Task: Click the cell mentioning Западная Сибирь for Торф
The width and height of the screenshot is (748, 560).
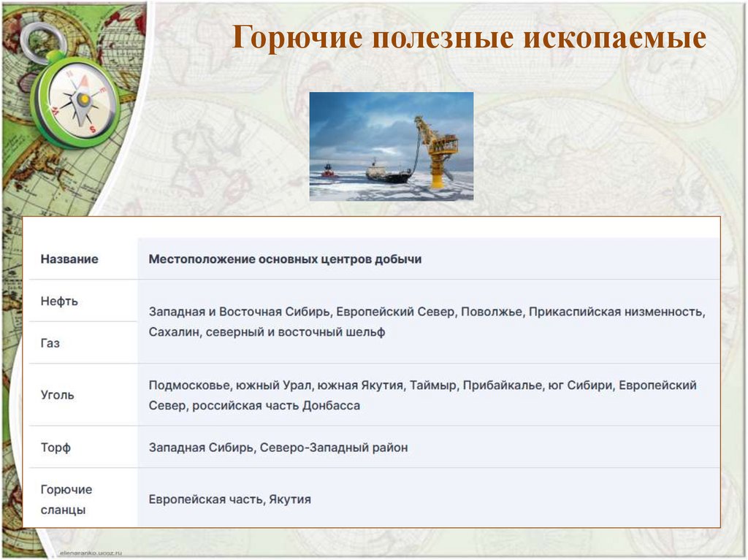Action: pyautogui.click(x=278, y=446)
